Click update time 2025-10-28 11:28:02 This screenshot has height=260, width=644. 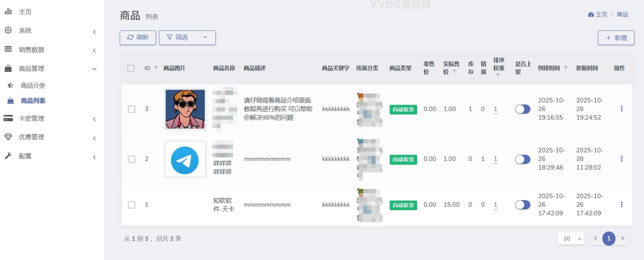coord(589,159)
